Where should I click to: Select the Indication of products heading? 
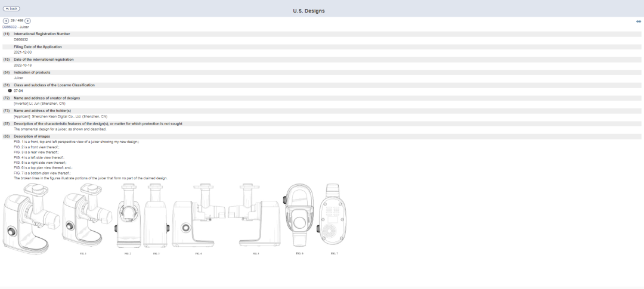coord(32,72)
